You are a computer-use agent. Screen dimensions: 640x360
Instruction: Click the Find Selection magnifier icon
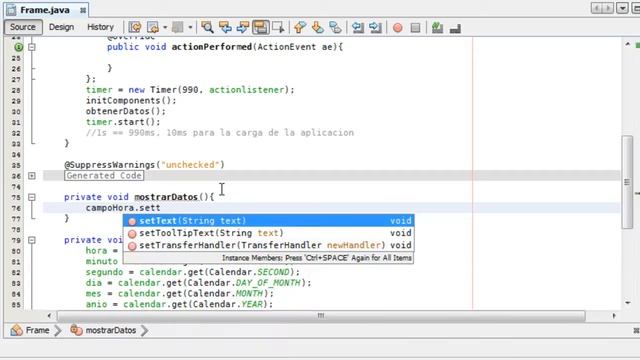click(x=207, y=27)
